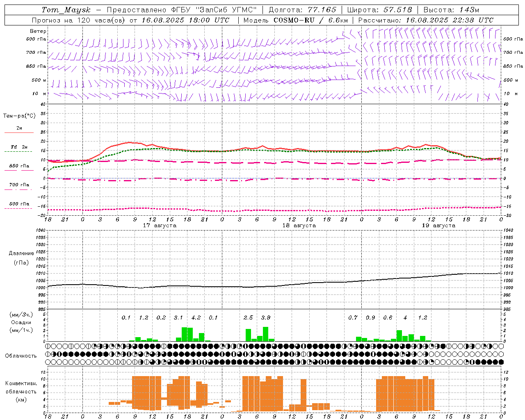Click the 500 гПа dotted pink legend line

18,208
